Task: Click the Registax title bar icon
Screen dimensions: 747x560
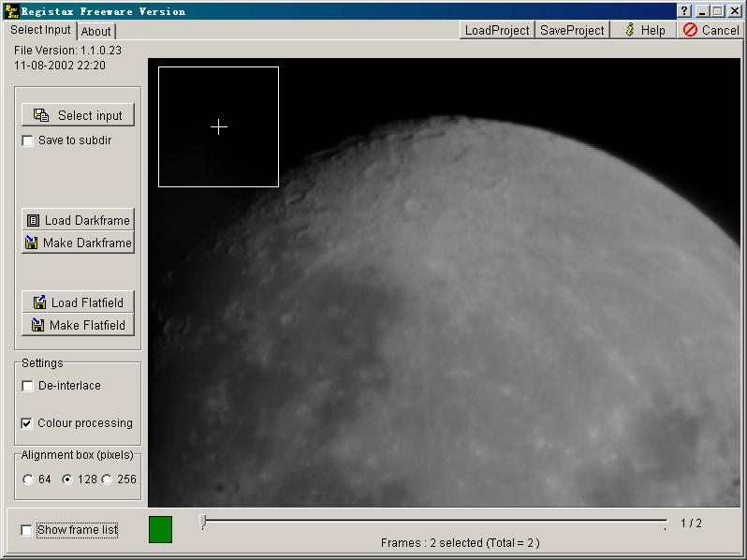Action: [x=12, y=10]
